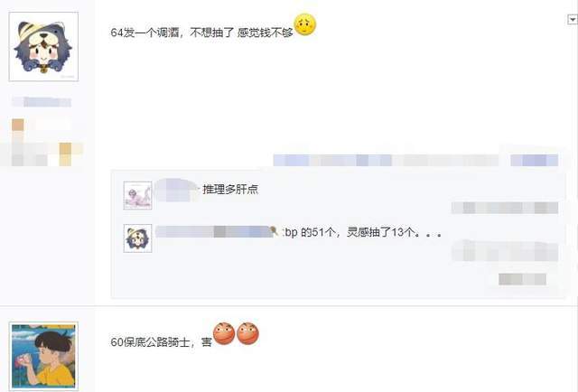Click the first angry orange emoji after 害
Viewport: 578px width, 392px height.
(224, 333)
